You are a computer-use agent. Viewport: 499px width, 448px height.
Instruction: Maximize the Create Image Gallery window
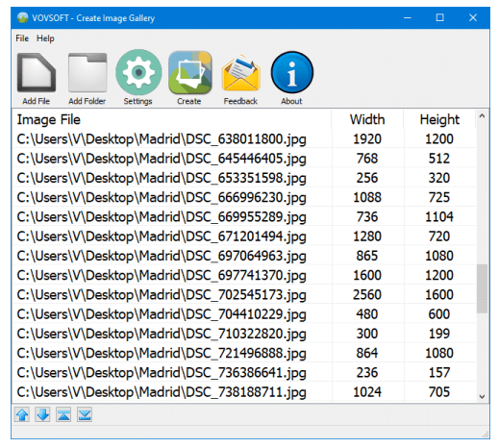(440, 17)
